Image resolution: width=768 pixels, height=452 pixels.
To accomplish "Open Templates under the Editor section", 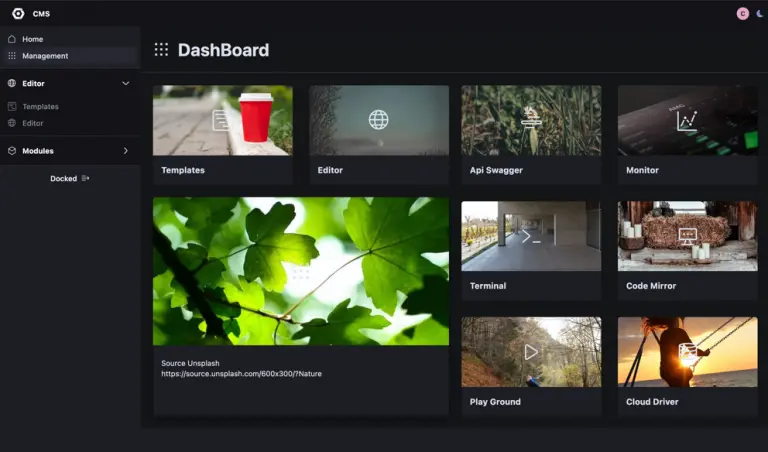I will (x=40, y=106).
